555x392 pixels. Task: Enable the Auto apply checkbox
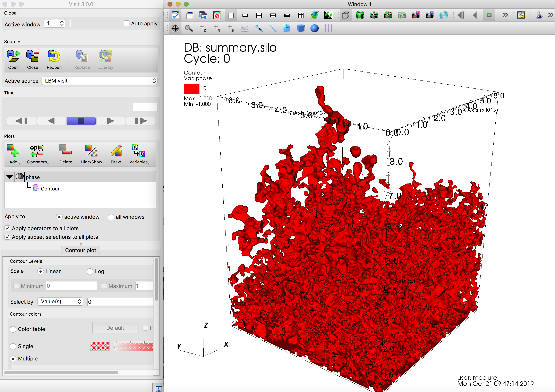point(126,23)
